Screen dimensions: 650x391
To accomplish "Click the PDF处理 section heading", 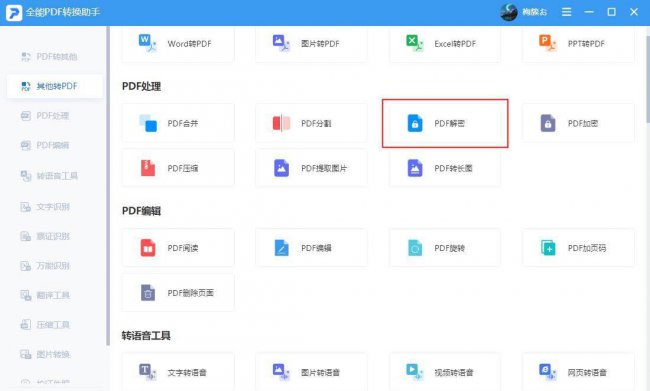I will (141, 86).
